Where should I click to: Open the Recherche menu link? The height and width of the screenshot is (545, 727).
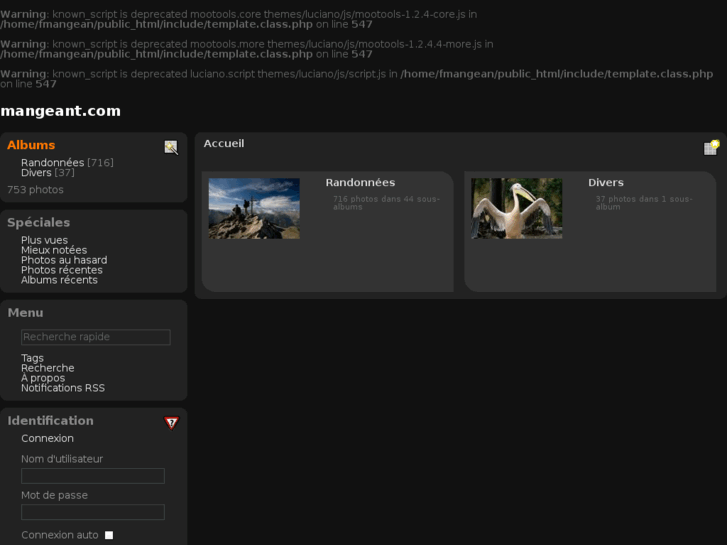click(47, 368)
